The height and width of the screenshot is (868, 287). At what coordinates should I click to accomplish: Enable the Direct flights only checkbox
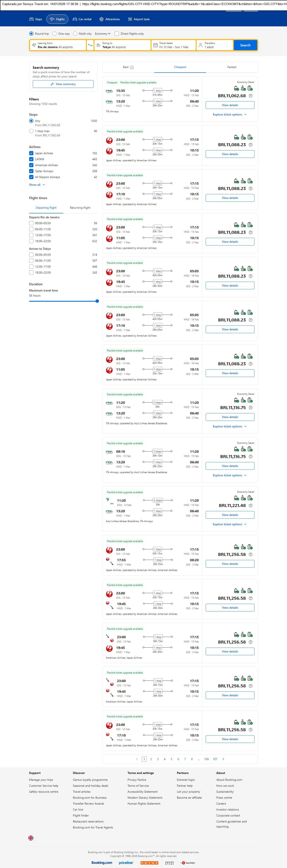(117, 34)
